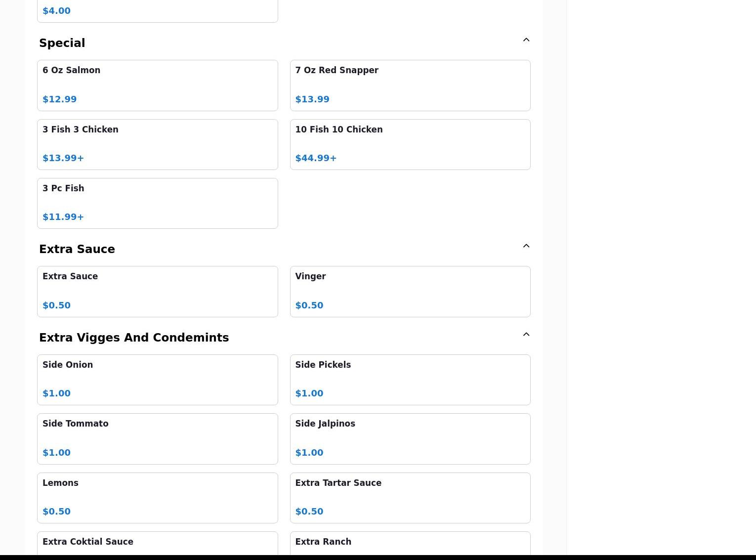Image resolution: width=756 pixels, height=560 pixels.
Task: Select the Side Onion card
Action: pos(157,380)
